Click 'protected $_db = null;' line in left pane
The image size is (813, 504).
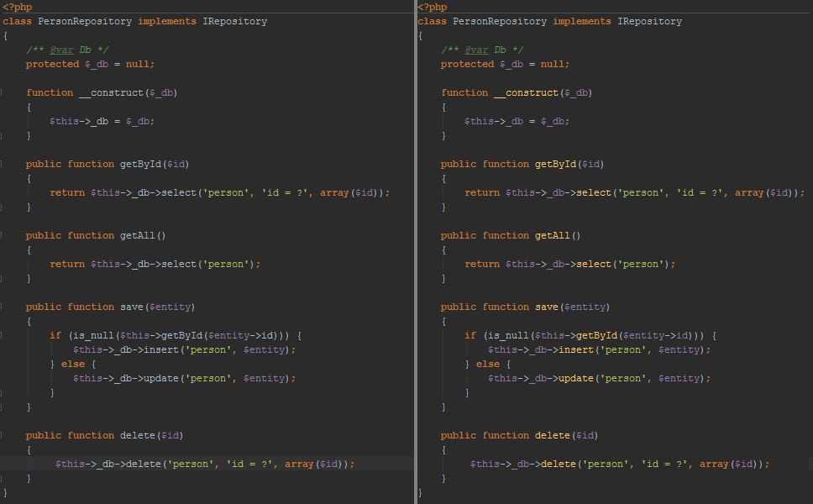90,65
